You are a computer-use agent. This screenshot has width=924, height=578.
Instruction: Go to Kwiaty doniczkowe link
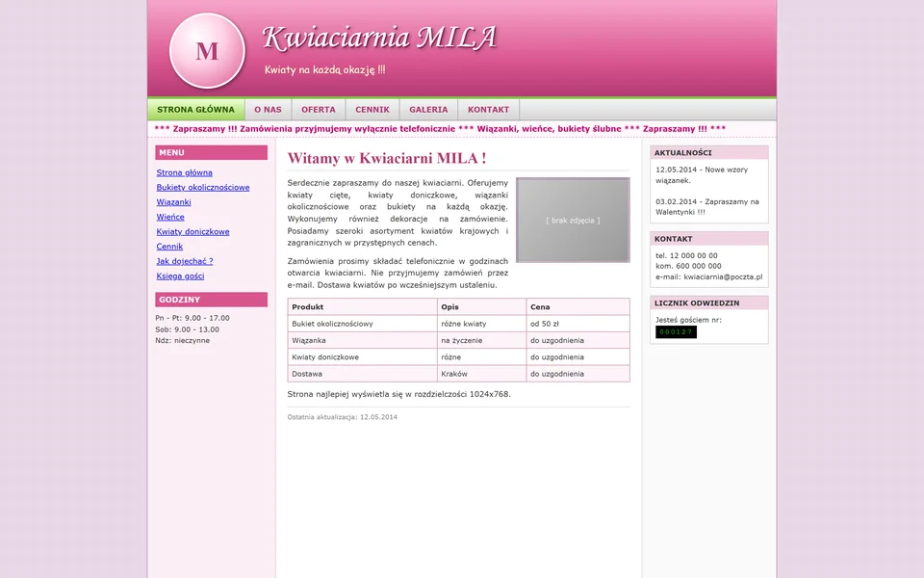click(x=192, y=232)
